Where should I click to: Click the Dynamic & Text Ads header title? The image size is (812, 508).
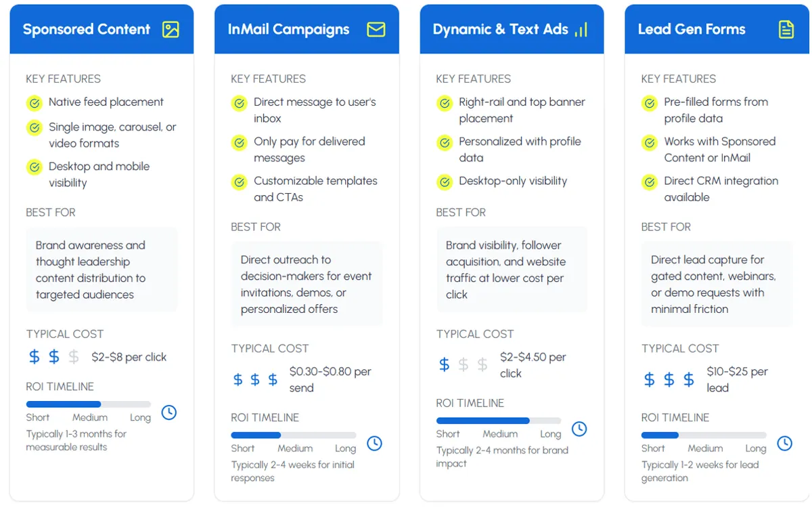(501, 30)
